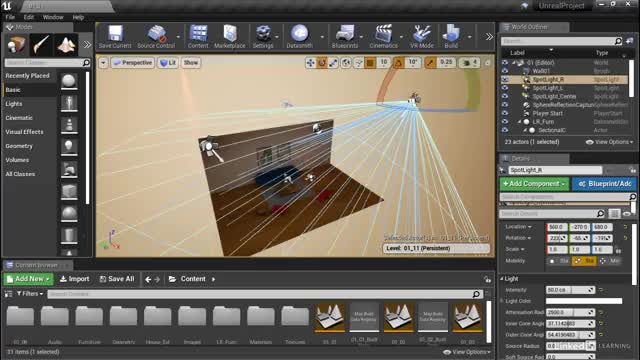Toggle rotation snapping in the viewport
This screenshot has width=640, height=360.
click(x=398, y=63)
